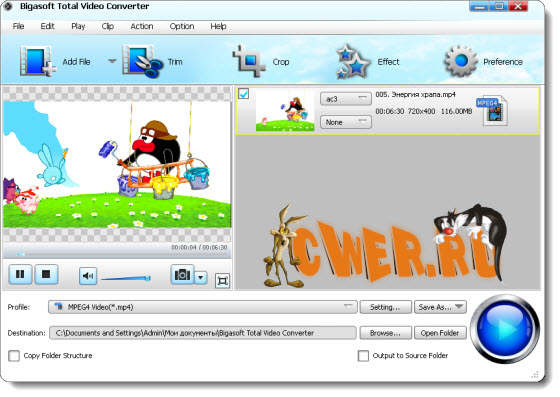Select the file name 005. Энергия храпа.mp4
Viewport: 560px width, 397px height.
click(415, 95)
